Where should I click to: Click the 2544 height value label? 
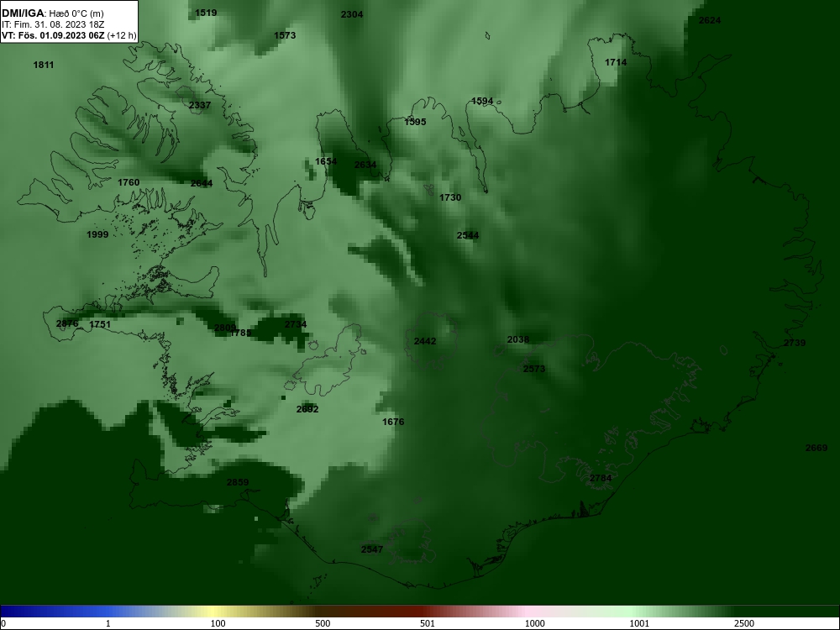tap(468, 235)
